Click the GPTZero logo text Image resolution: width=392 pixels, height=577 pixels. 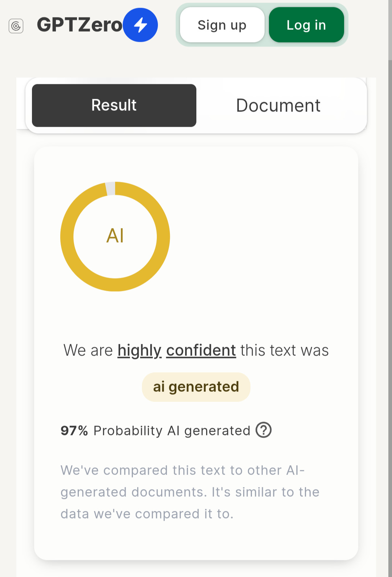click(79, 25)
